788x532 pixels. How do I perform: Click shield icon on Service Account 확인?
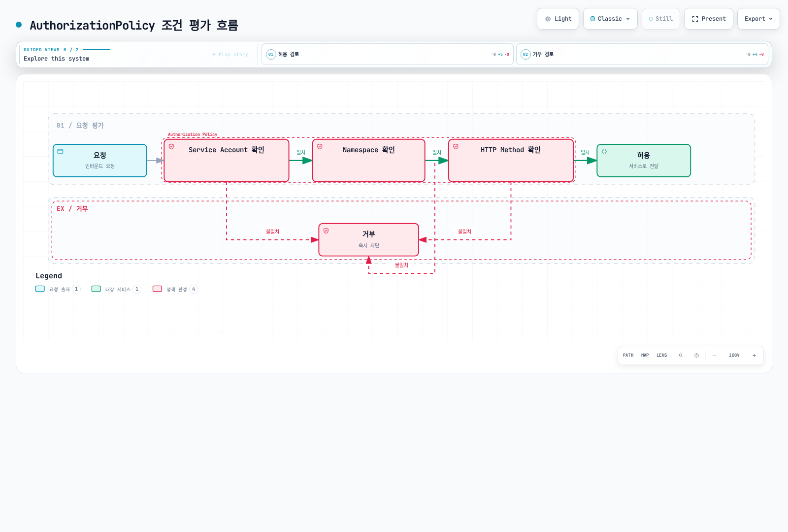[x=171, y=147]
